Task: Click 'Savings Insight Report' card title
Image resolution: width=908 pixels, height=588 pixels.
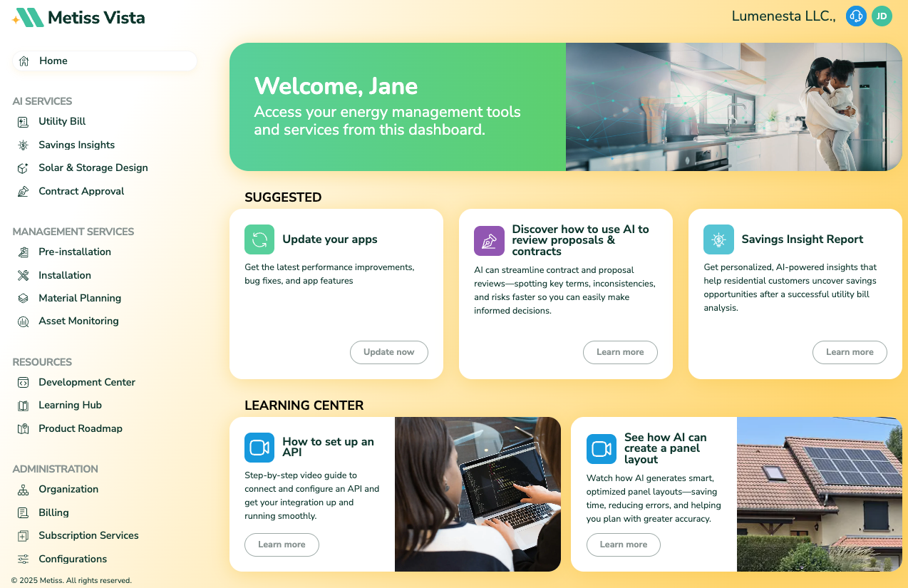Action: 803,239
